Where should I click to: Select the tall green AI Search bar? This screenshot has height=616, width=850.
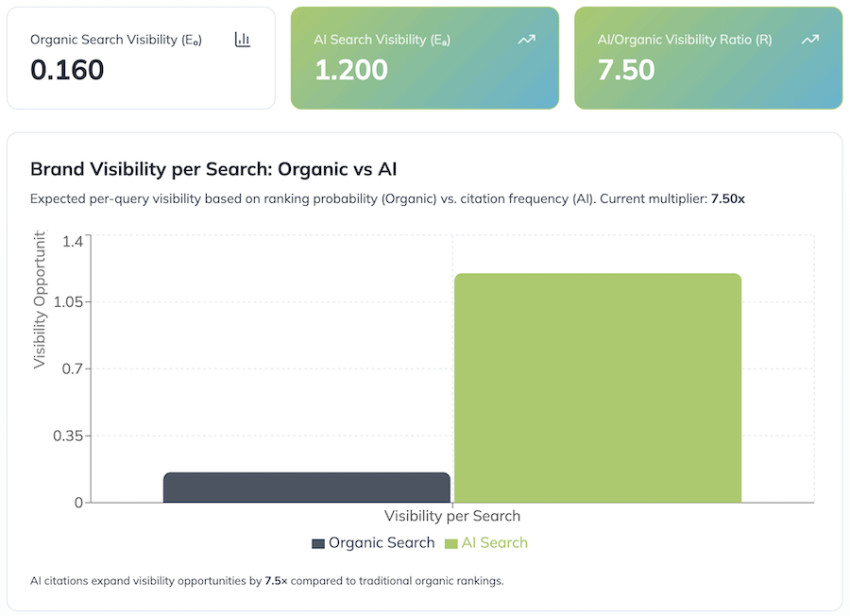(597, 387)
